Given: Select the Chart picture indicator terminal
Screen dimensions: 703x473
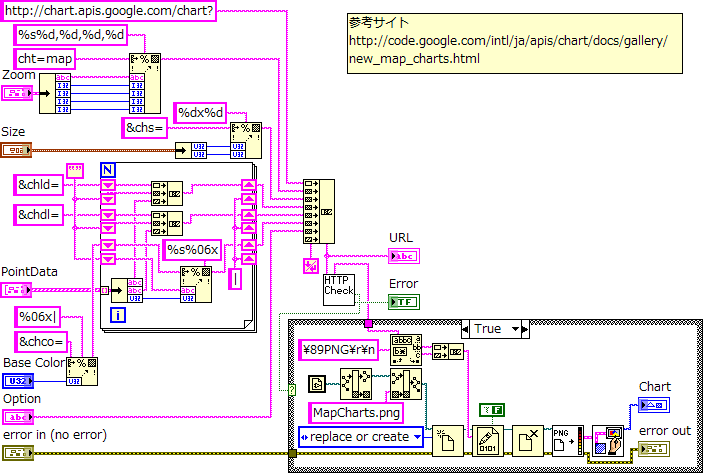Looking at the screenshot, I should pyautogui.click(x=654, y=404).
